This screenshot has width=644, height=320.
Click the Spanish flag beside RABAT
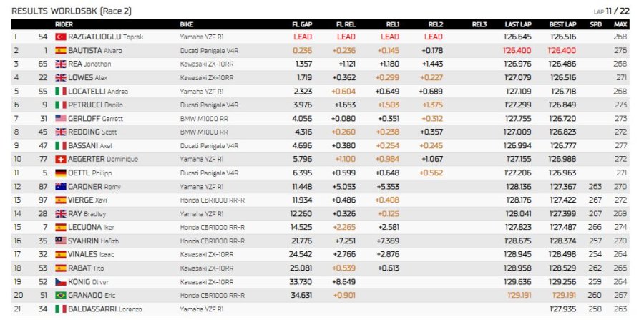pyautogui.click(x=60, y=268)
